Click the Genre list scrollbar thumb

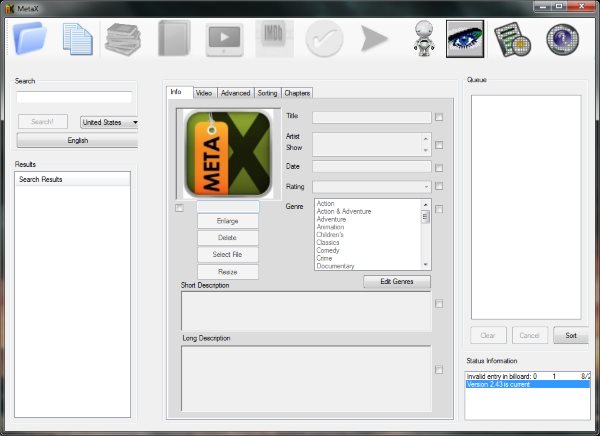(x=425, y=217)
